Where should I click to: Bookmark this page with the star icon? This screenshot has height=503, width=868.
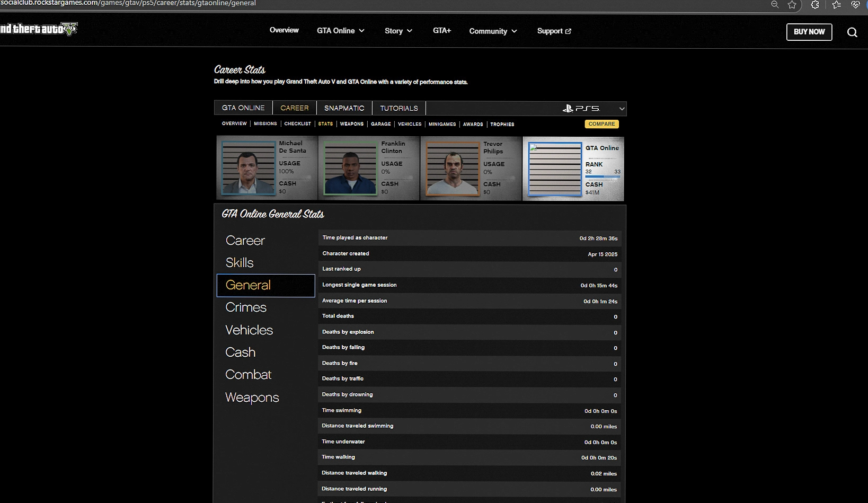(792, 5)
